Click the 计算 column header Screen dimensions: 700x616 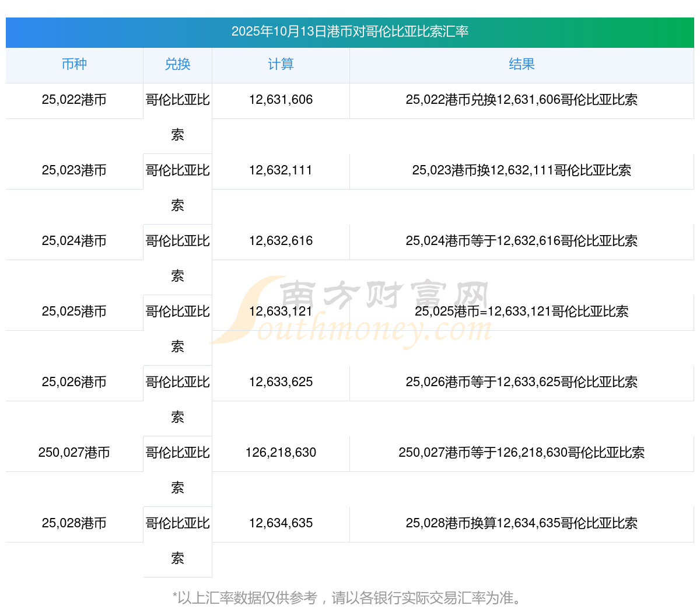[281, 64]
